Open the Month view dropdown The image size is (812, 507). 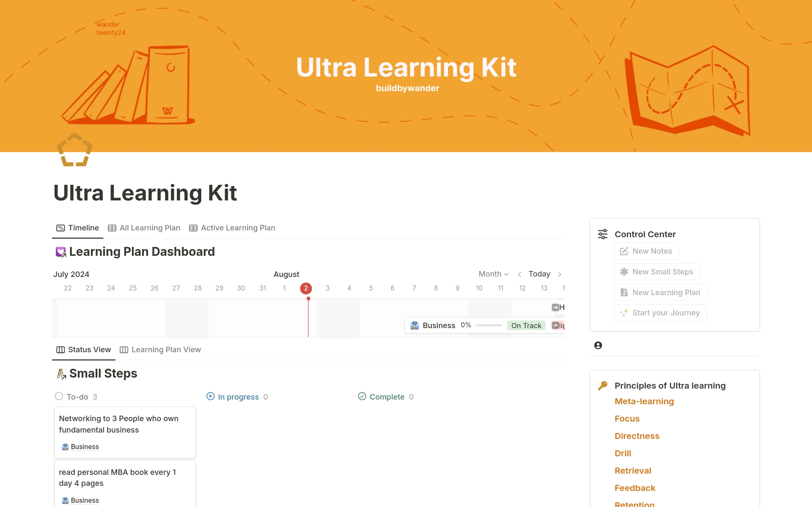pyautogui.click(x=493, y=274)
